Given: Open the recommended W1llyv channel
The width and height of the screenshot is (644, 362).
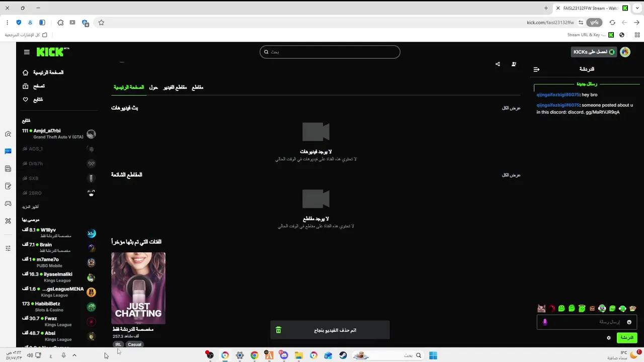Looking at the screenshot, I should click(x=58, y=233).
